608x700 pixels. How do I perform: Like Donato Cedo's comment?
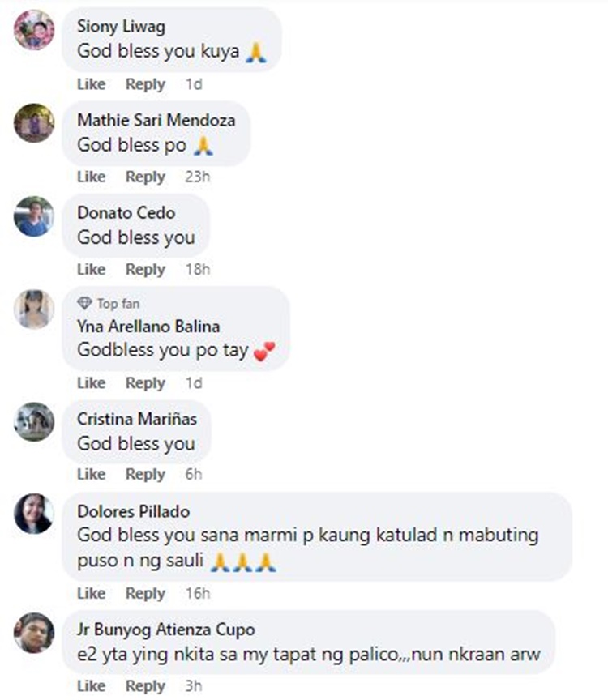tap(91, 269)
